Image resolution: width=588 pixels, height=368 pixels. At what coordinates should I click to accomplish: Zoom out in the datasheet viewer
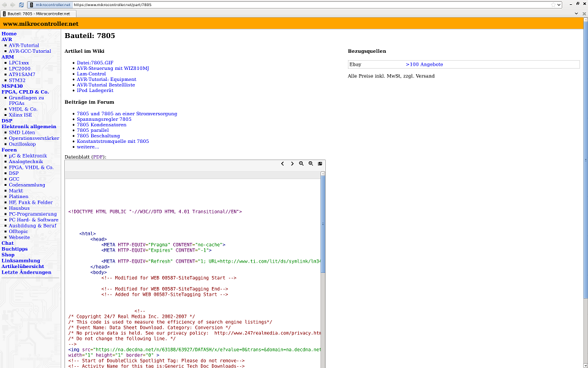coord(301,164)
